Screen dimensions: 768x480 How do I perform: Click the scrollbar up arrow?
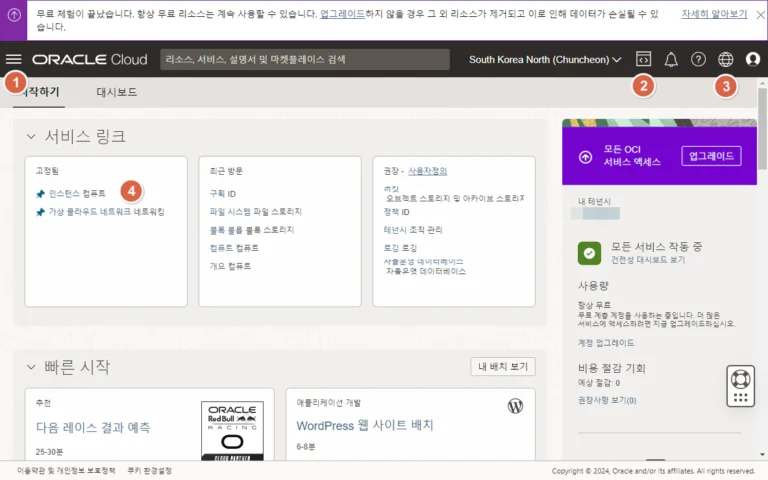762,84
